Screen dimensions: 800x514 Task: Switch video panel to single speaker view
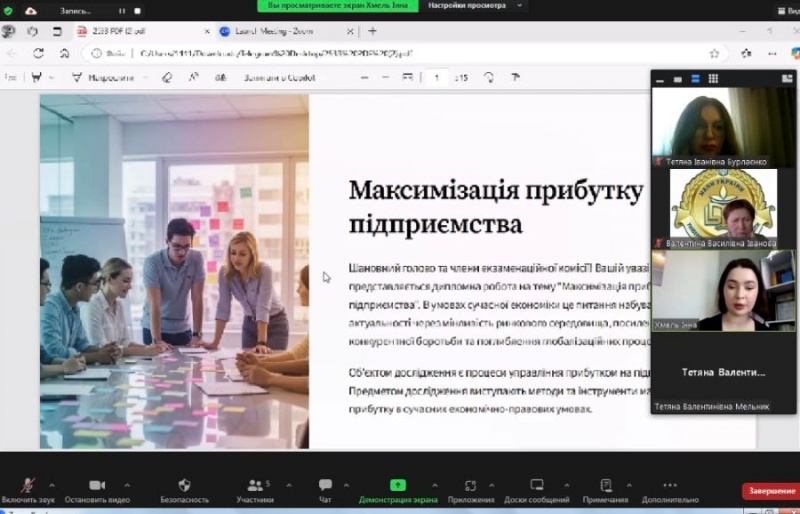pos(678,79)
